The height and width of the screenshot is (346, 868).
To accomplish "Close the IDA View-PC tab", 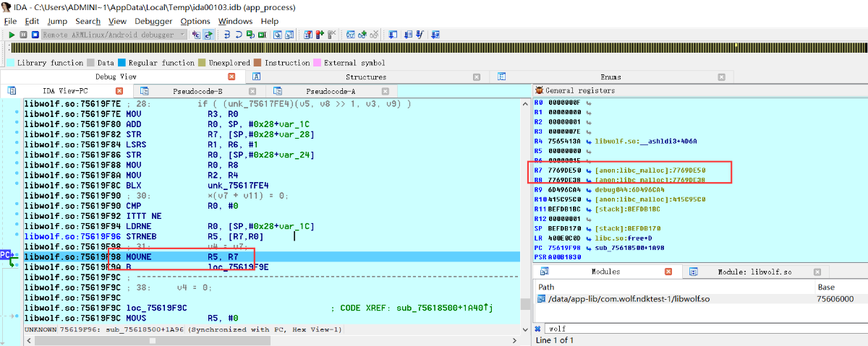I will [121, 91].
